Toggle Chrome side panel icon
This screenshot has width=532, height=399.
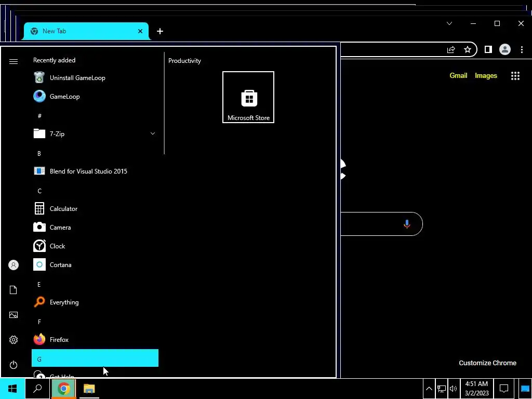[x=488, y=50]
